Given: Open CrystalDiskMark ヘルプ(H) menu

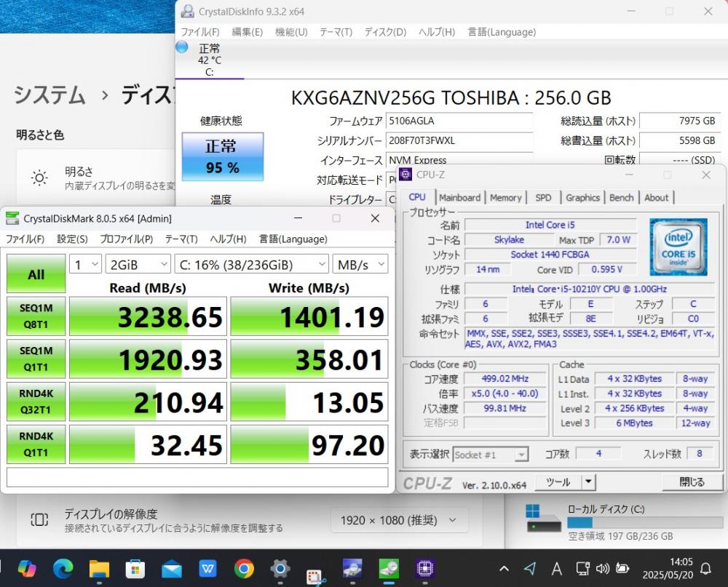Looking at the screenshot, I should pyautogui.click(x=228, y=239).
